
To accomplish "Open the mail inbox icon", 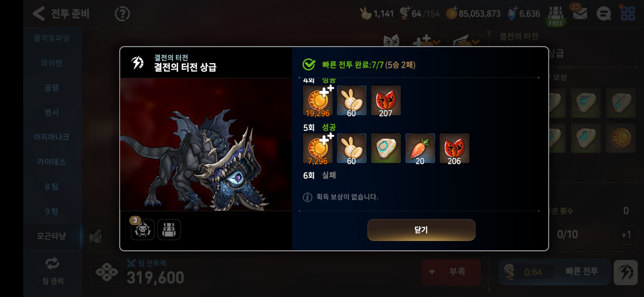I will [580, 13].
